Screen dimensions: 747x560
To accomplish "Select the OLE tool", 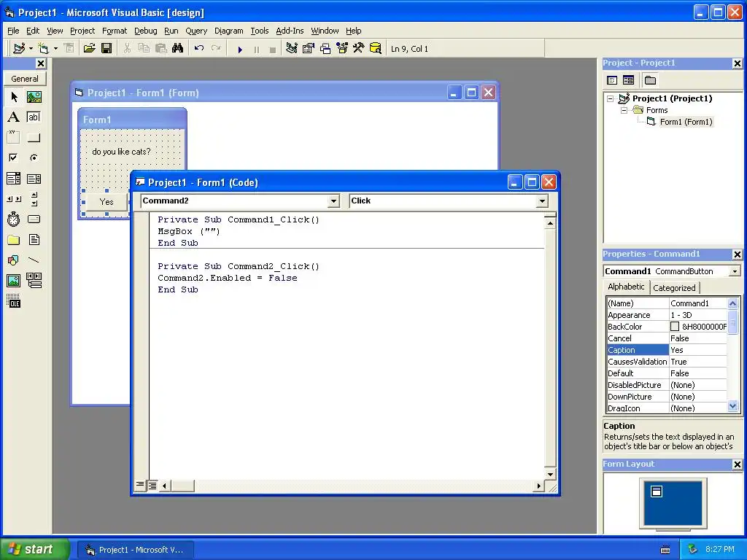I will click(x=14, y=301).
